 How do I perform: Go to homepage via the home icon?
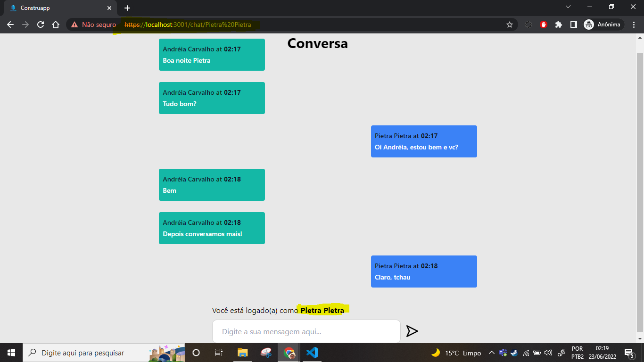pyautogui.click(x=55, y=24)
